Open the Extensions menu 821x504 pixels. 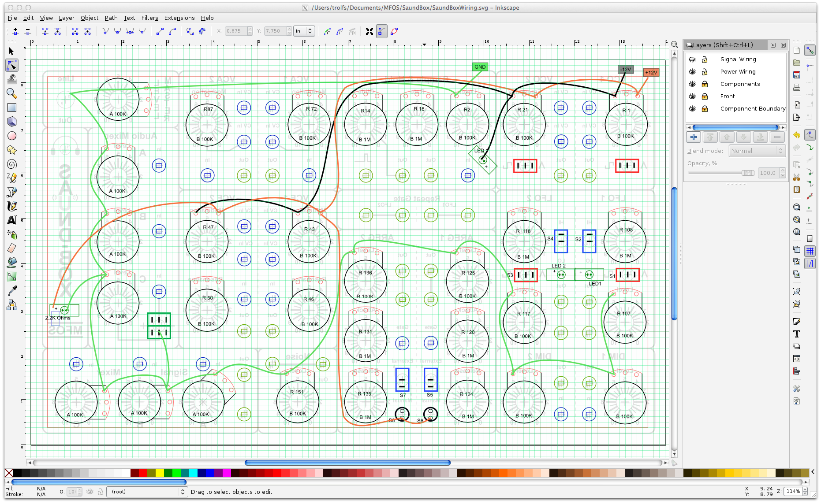click(179, 18)
